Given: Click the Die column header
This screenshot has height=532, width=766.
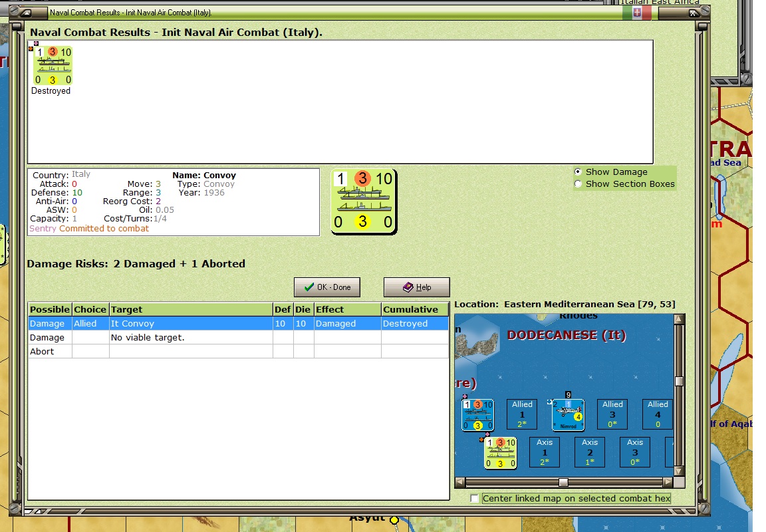Looking at the screenshot, I should tap(303, 309).
